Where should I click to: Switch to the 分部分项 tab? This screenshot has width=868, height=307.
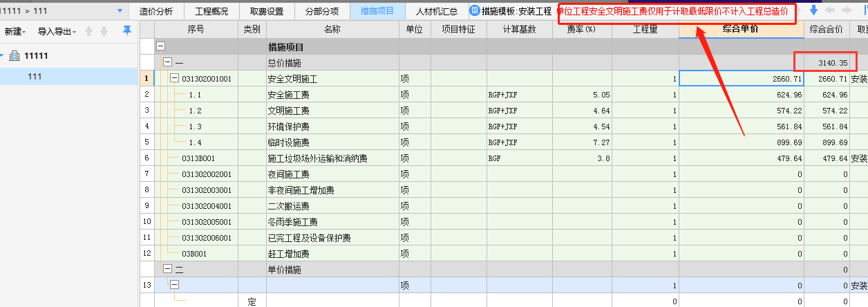click(x=322, y=11)
